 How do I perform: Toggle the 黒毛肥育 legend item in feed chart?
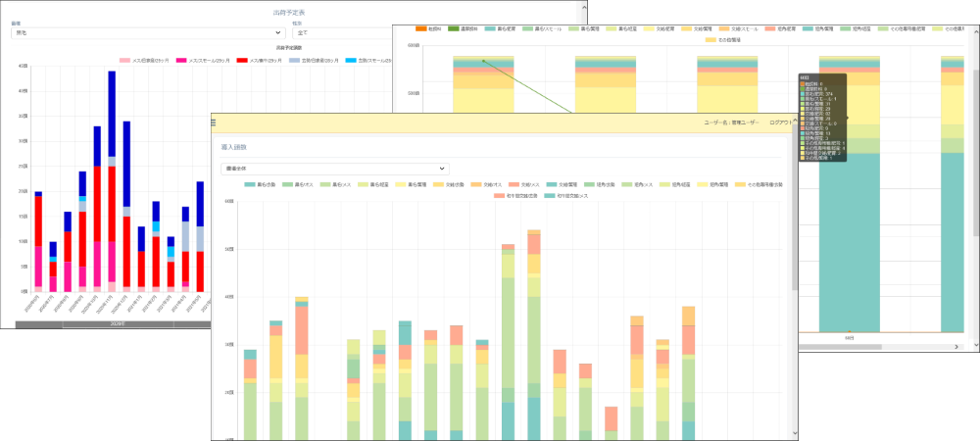500,28
